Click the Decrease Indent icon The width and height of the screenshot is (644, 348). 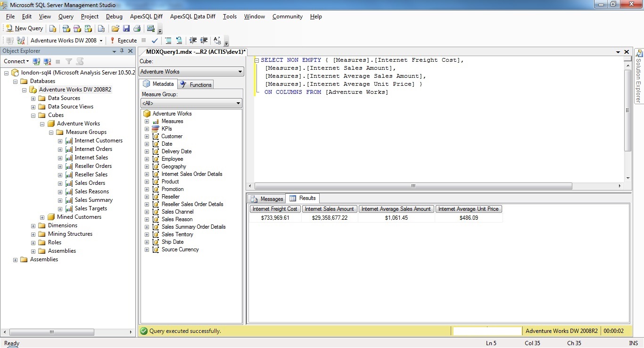(x=193, y=41)
